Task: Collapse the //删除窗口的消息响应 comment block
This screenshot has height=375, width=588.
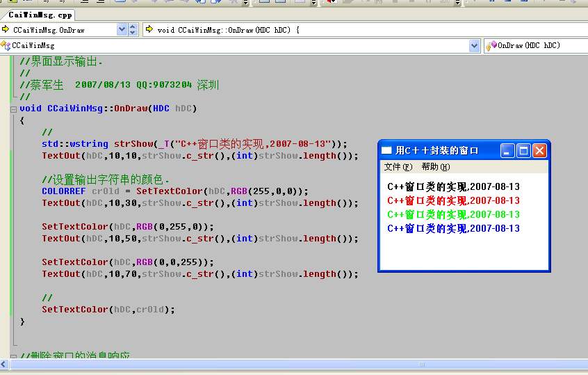Action: click(13, 357)
